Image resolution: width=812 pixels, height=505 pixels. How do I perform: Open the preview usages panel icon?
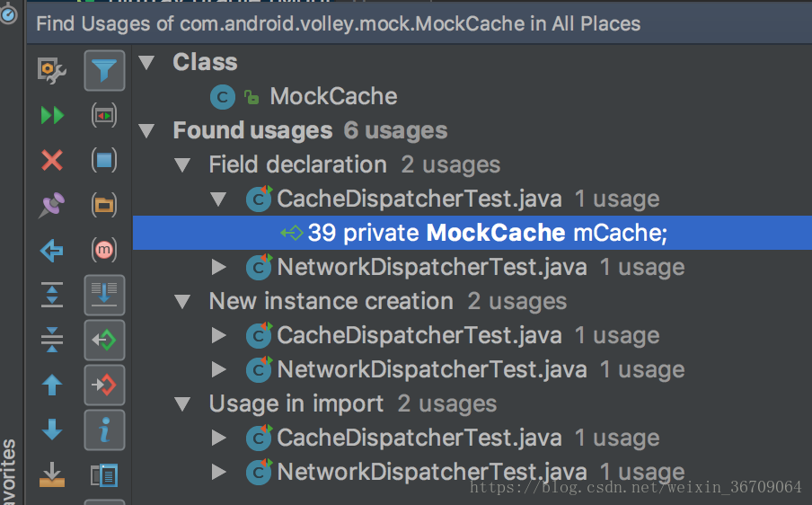[x=104, y=475]
